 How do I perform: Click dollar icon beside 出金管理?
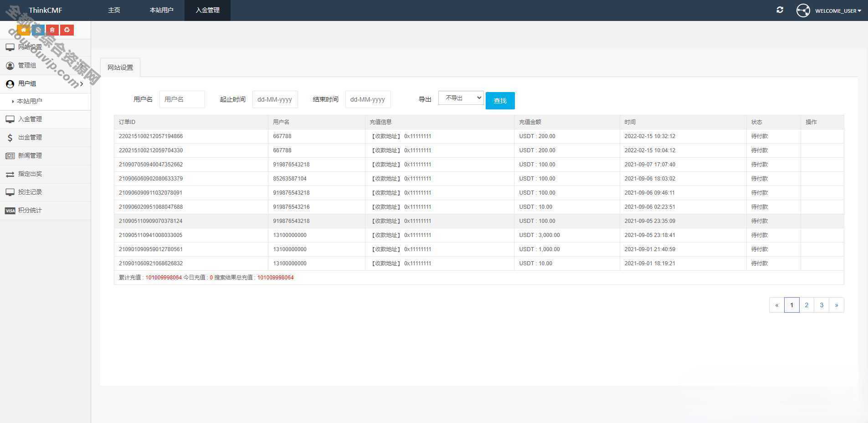coord(10,137)
